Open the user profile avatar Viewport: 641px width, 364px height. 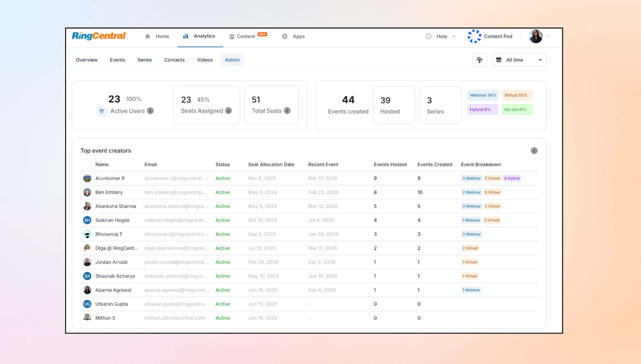[x=536, y=36]
